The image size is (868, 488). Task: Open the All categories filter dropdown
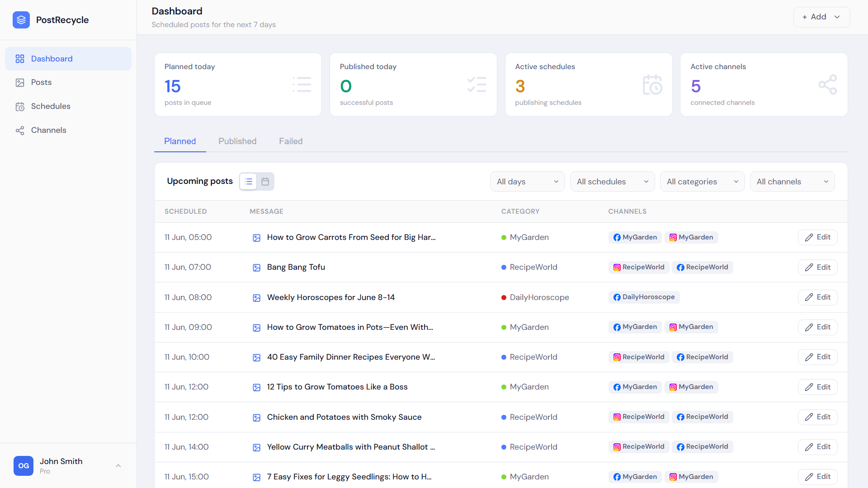pyautogui.click(x=703, y=181)
